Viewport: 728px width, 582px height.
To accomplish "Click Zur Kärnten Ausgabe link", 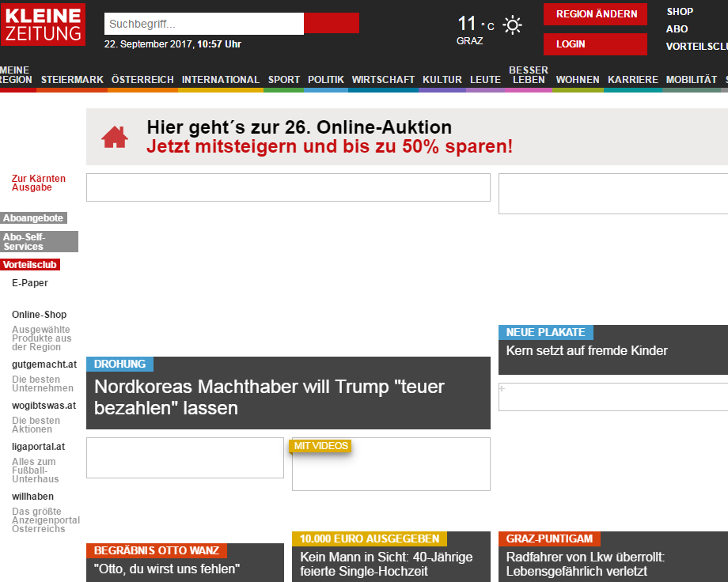I will pyautogui.click(x=38, y=183).
